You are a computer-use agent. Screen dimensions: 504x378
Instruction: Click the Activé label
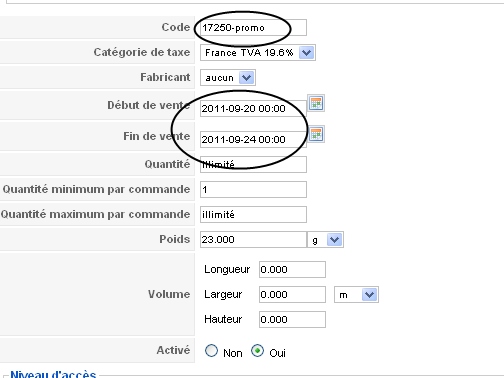click(x=173, y=350)
